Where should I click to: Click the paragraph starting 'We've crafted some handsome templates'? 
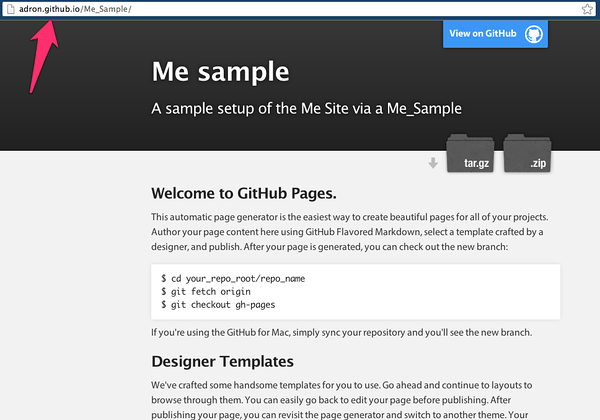click(x=342, y=400)
